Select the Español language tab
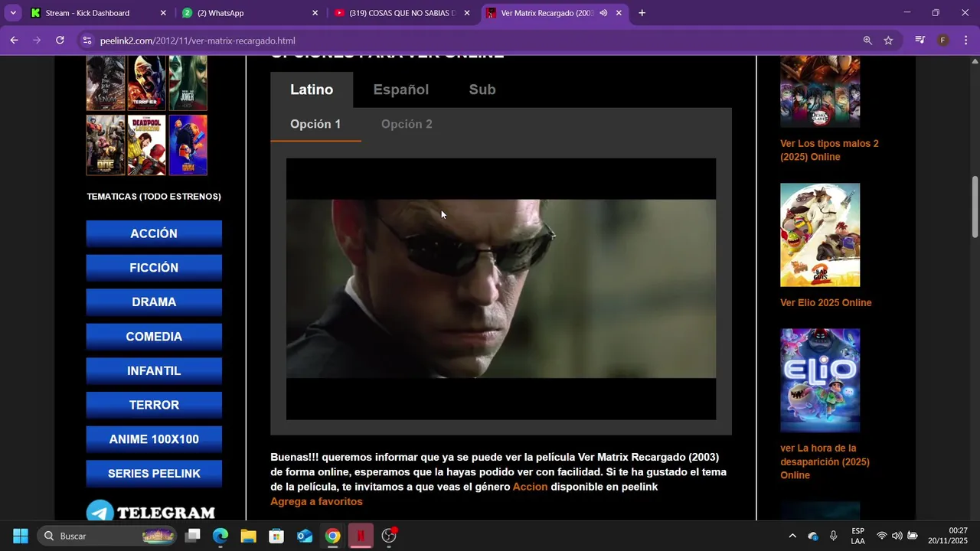 tap(400, 90)
